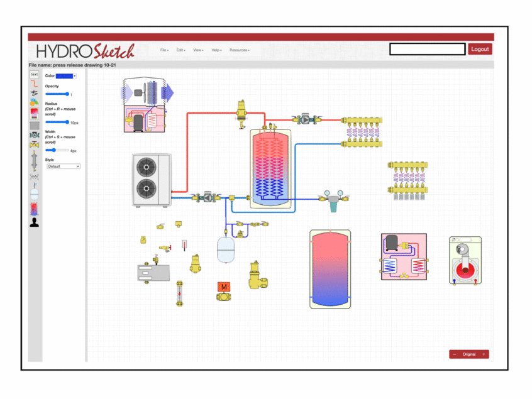Image resolution: width=532 pixels, height=399 pixels.
Task: Open the blue Color picker dropdown
Action: [x=66, y=76]
